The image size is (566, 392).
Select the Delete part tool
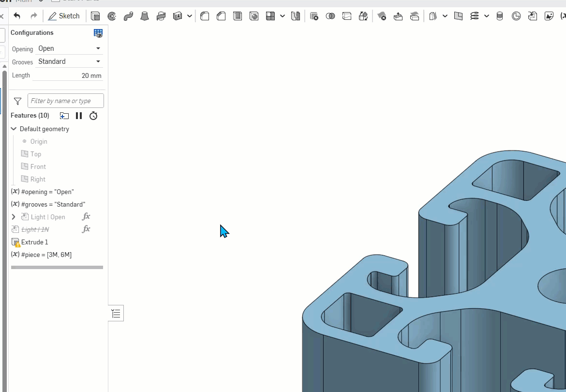(314, 16)
